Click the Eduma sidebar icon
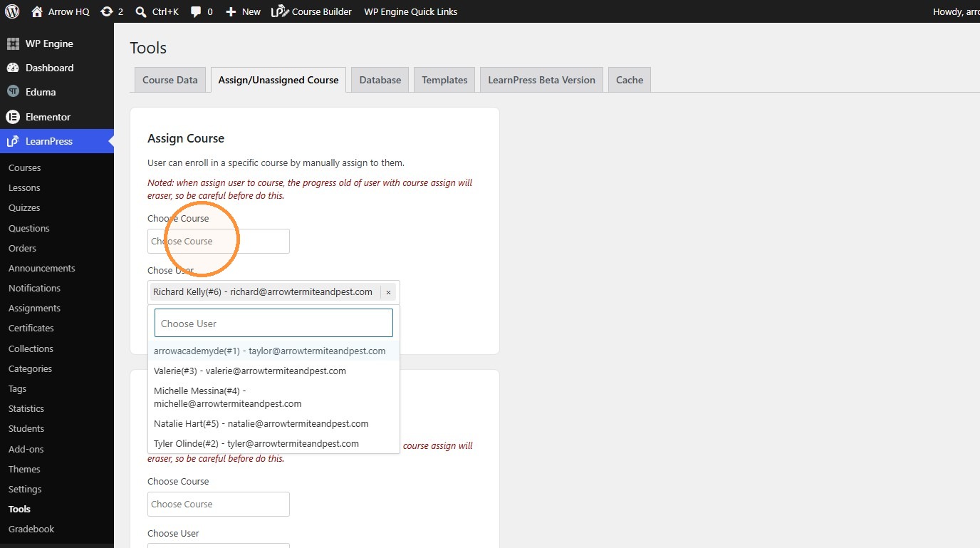 click(13, 92)
